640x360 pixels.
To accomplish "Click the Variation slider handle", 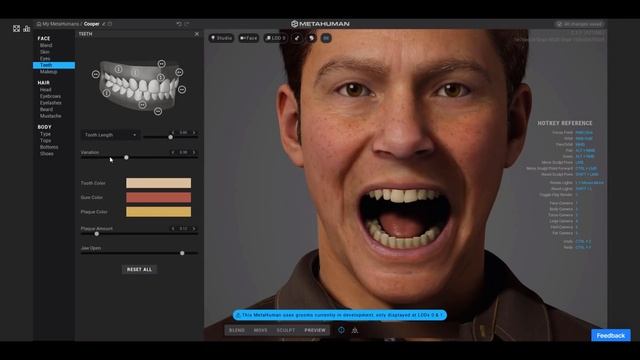I will 126,157.
